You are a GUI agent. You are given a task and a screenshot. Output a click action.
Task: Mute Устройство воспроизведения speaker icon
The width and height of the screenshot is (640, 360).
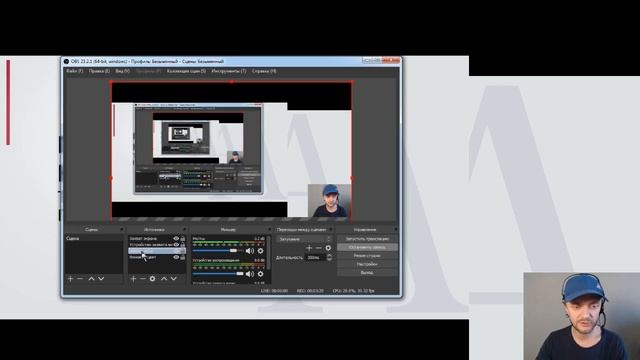(x=249, y=273)
